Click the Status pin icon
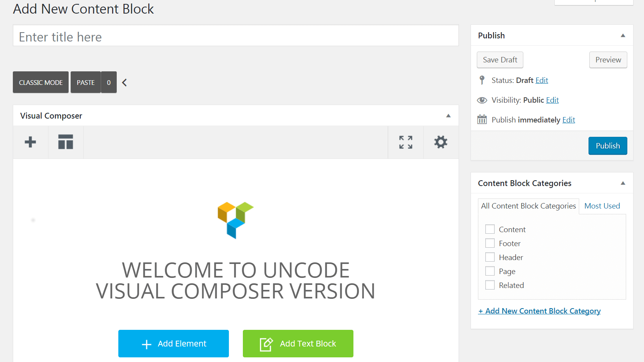This screenshot has height=362, width=644. coord(482,80)
